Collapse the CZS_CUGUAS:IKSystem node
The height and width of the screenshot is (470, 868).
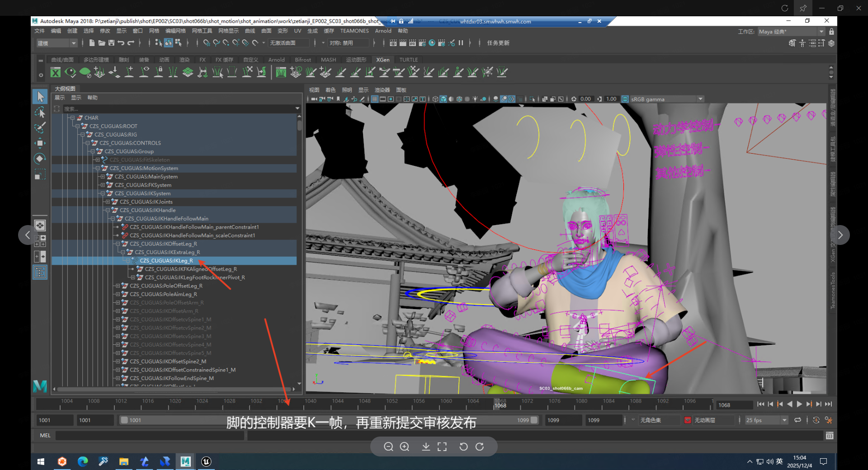pyautogui.click(x=103, y=193)
